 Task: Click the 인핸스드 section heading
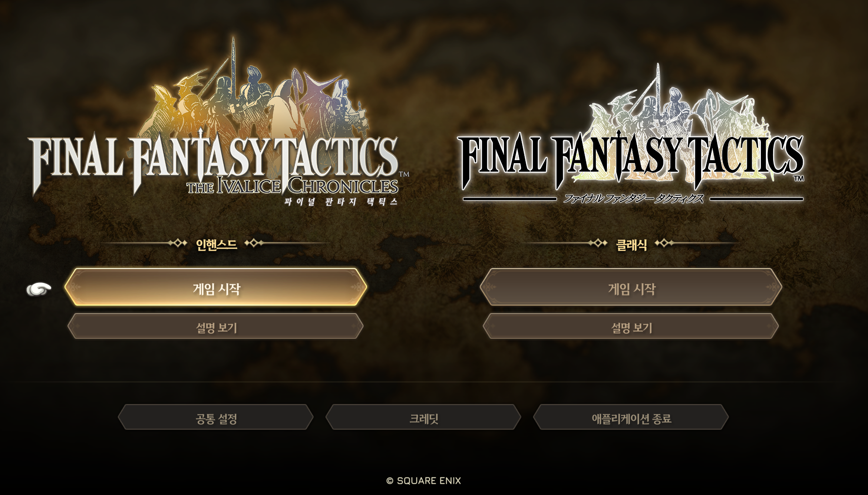click(216, 244)
